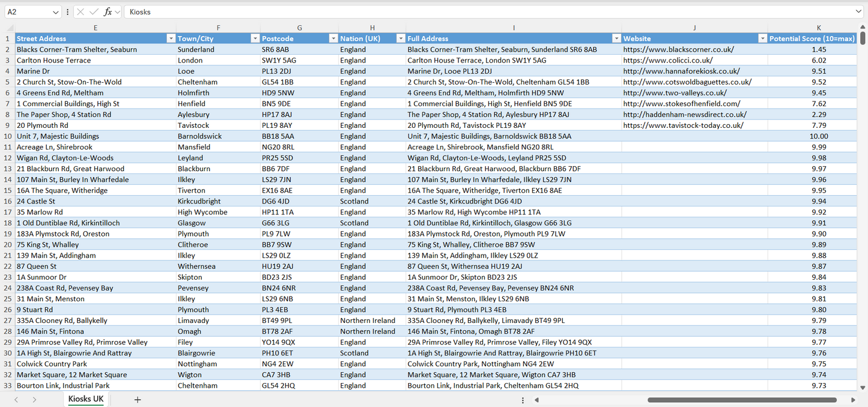Open the Nation (UK) column filter

(401, 38)
